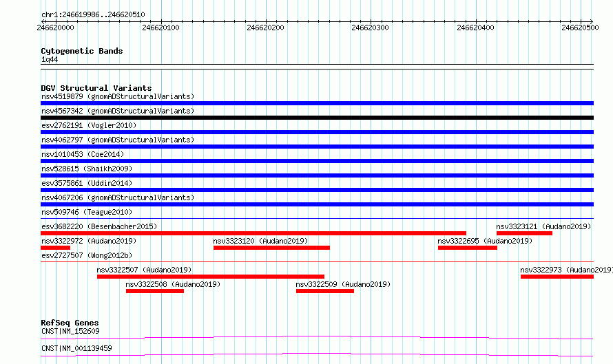Image resolution: width=613 pixels, height=364 pixels.
Task: Click ruler position 246620400
Action: (x=475, y=28)
